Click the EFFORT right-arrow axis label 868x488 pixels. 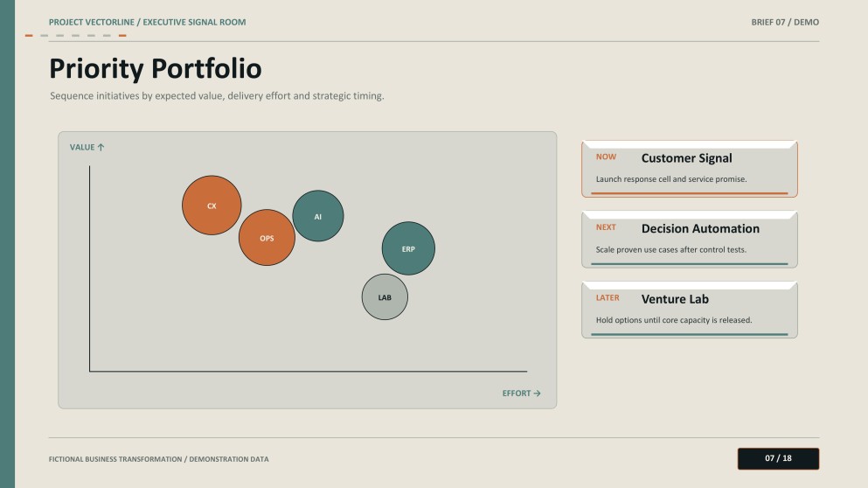point(522,394)
